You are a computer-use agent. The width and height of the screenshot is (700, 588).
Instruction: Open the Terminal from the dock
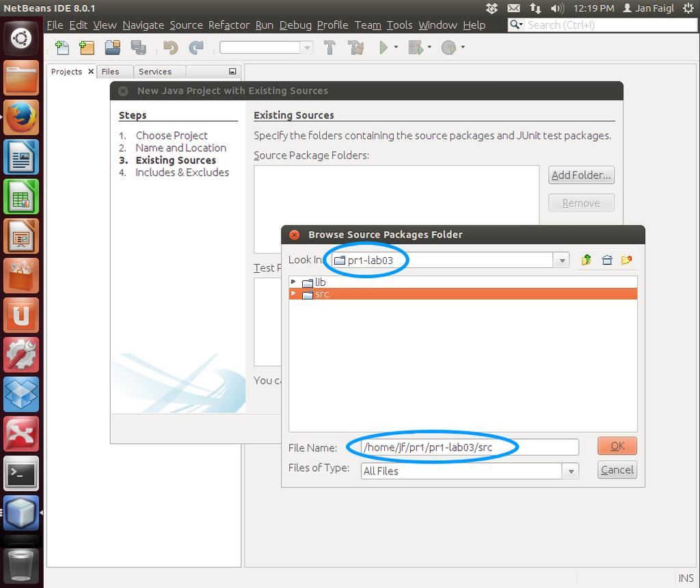coord(21,473)
